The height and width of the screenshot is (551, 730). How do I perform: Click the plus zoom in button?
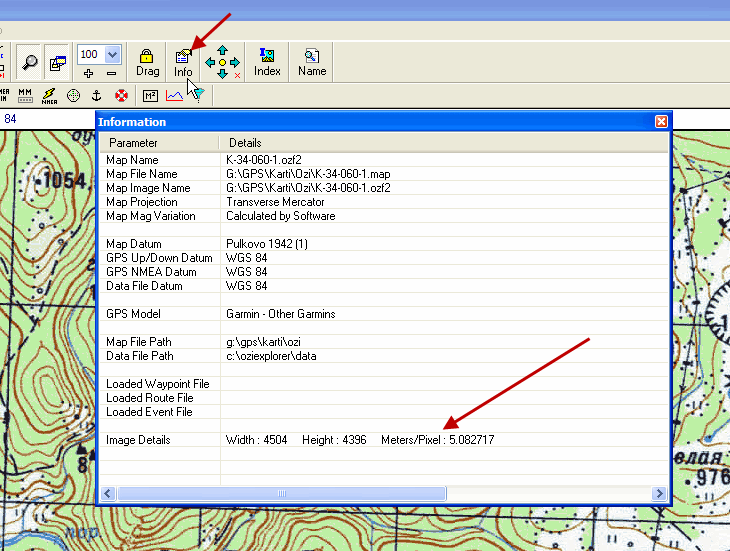(89, 74)
